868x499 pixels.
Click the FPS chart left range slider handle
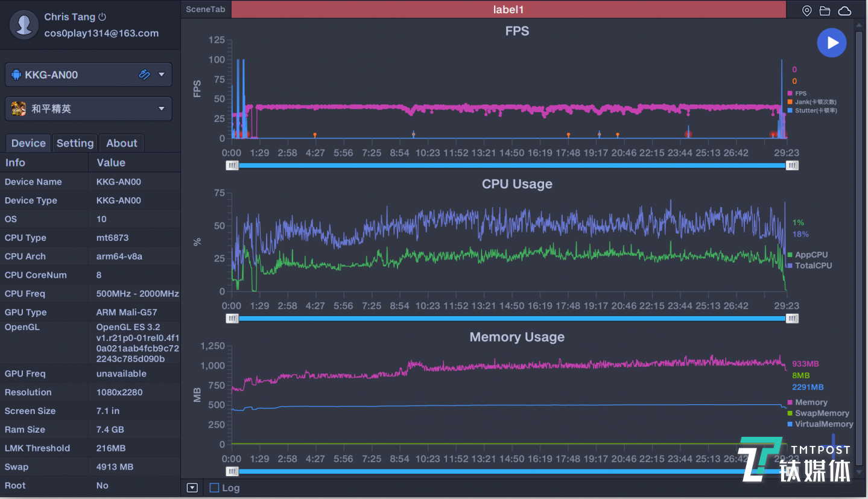[x=232, y=165]
